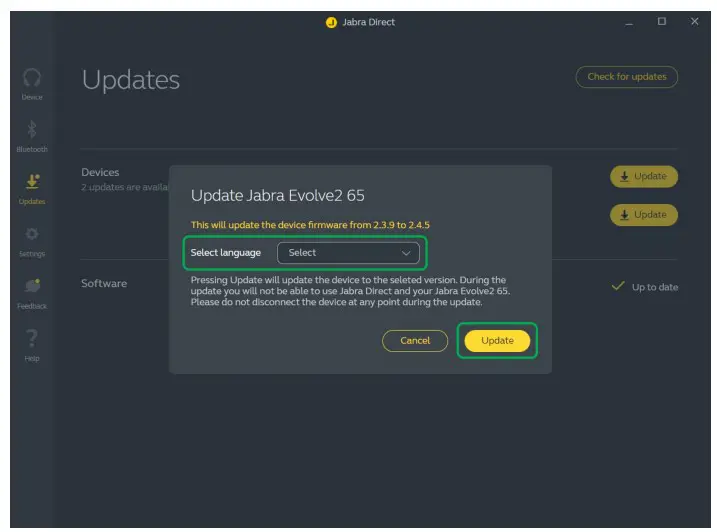Close the Jabra Direct window
The image size is (717, 532).
click(695, 21)
